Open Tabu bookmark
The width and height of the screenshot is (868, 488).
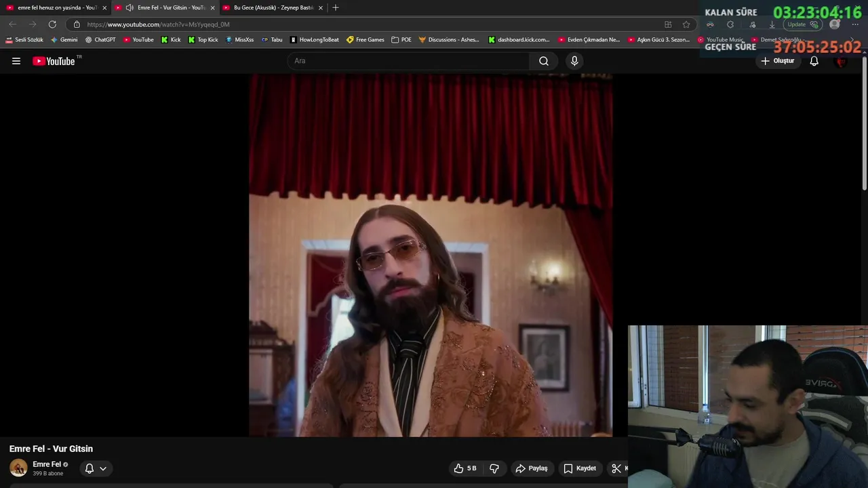pyautogui.click(x=272, y=40)
